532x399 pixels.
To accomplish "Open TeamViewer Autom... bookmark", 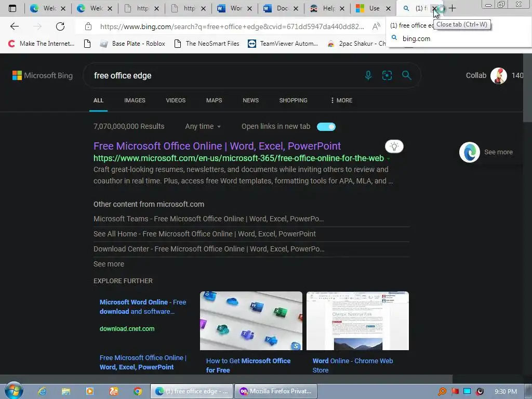I will tap(283, 44).
